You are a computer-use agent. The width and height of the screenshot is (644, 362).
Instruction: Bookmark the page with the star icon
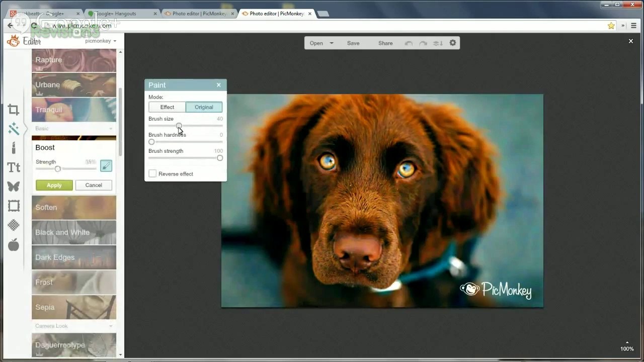[611, 26]
